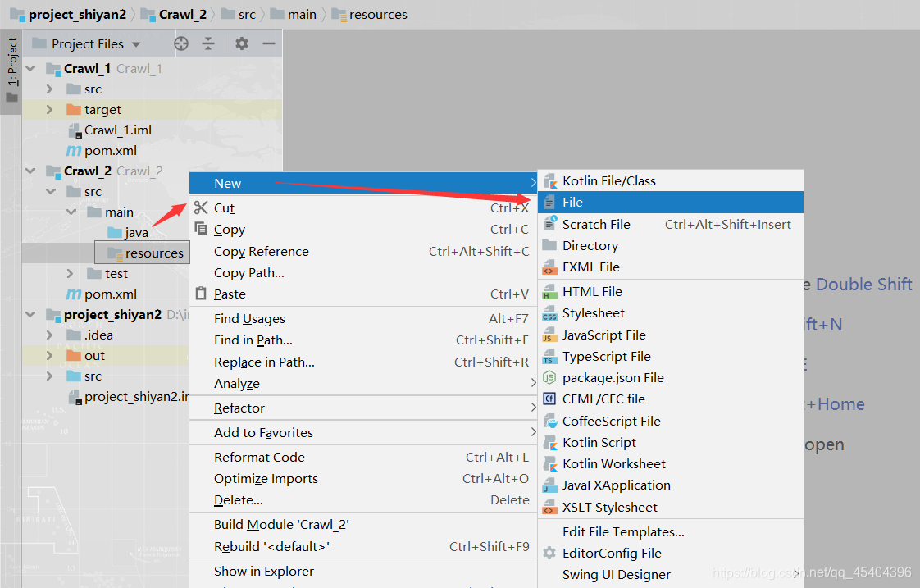
Task: Click Kotlin Worksheet icon
Action: [x=549, y=464]
